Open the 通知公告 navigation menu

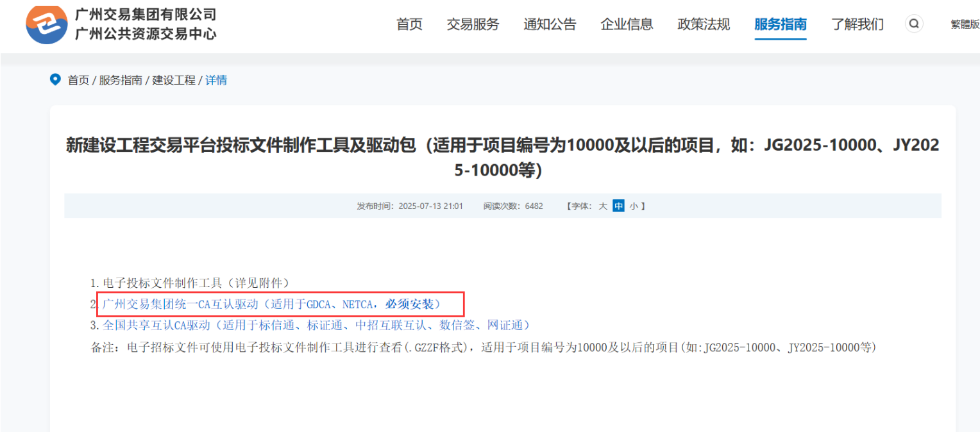tap(550, 24)
